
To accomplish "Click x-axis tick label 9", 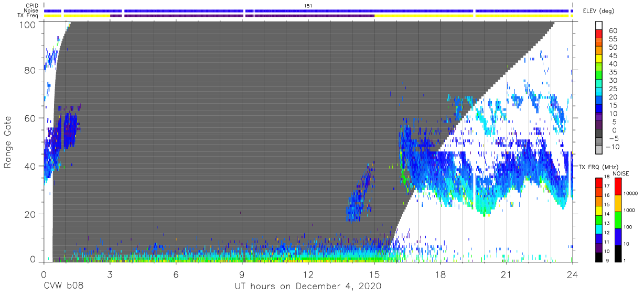I will pyautogui.click(x=242, y=274).
